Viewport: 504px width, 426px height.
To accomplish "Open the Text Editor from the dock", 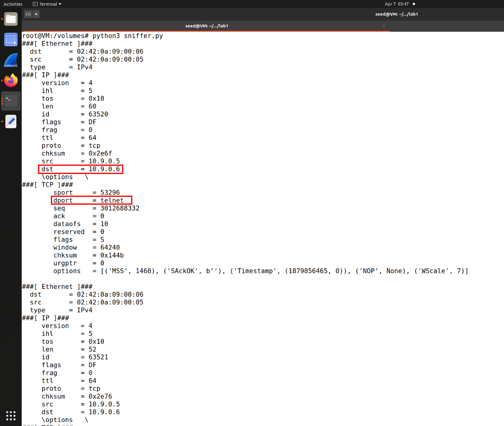I will (x=11, y=122).
